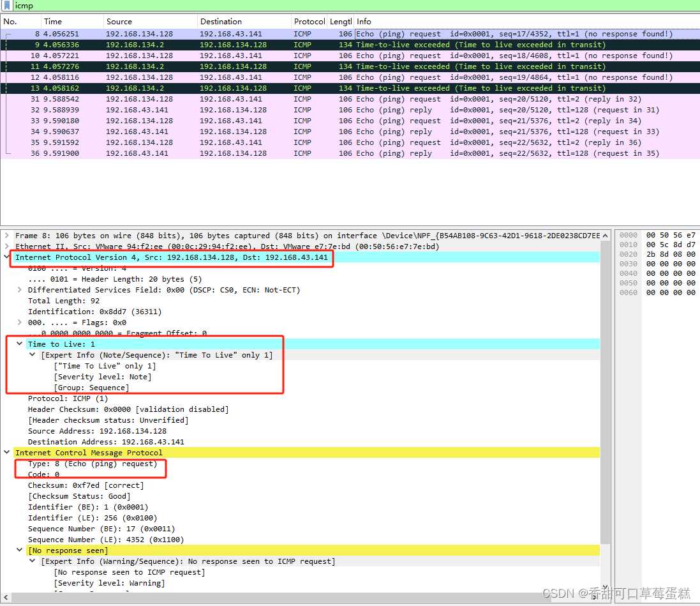Collapse the No response seen entry
This screenshot has height=606, width=700.
(19, 550)
